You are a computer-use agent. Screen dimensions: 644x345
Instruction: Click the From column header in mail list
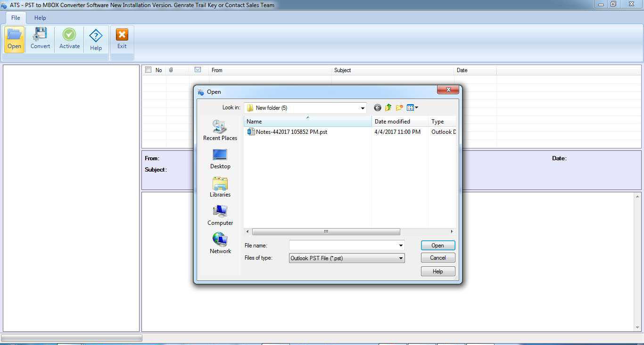pos(270,70)
